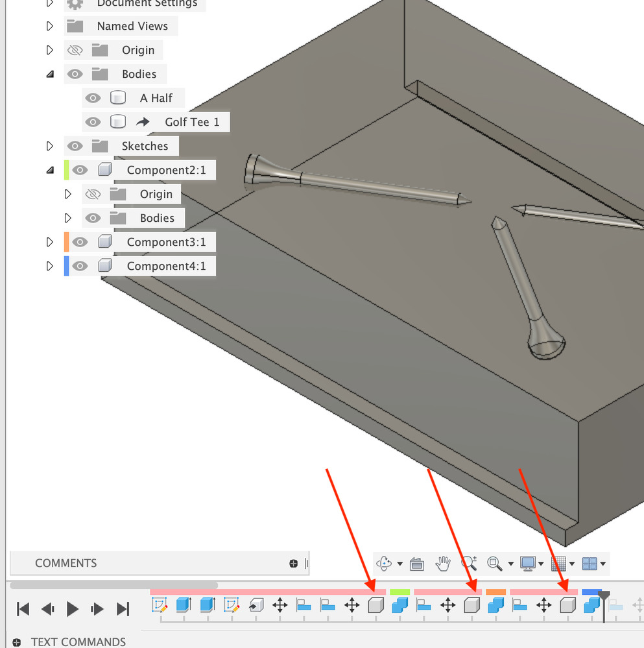Collapse the Component2:1 node

(50, 170)
